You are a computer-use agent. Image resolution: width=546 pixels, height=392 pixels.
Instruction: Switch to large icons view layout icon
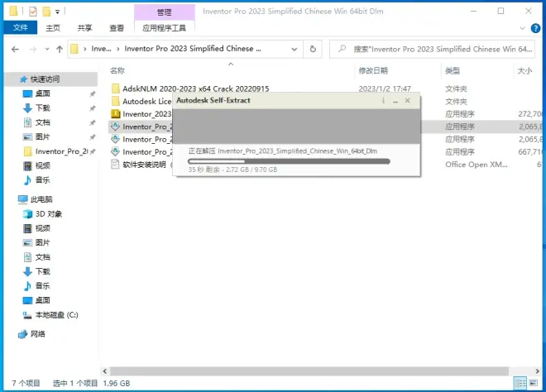(x=533, y=383)
